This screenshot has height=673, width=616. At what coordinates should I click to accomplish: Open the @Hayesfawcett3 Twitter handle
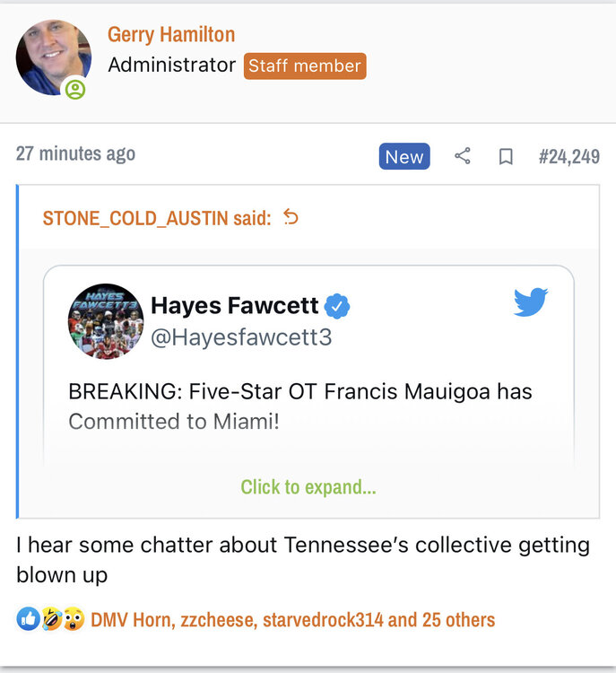241,337
